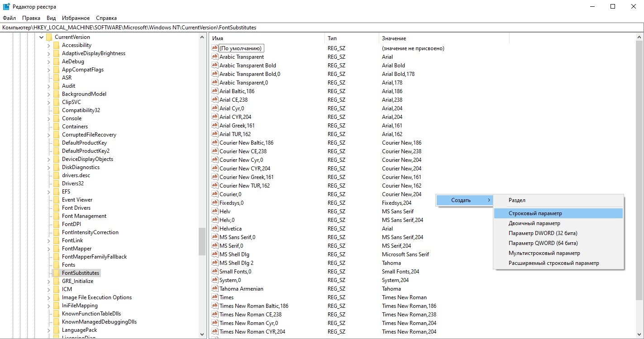Select the IniFileMapping key in the tree
This screenshot has height=339, width=644.
(80, 306)
